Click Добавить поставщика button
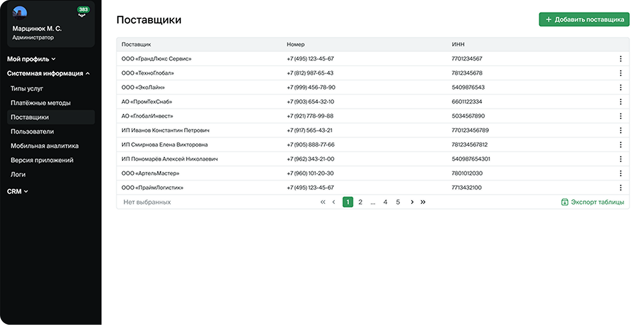 584,20
